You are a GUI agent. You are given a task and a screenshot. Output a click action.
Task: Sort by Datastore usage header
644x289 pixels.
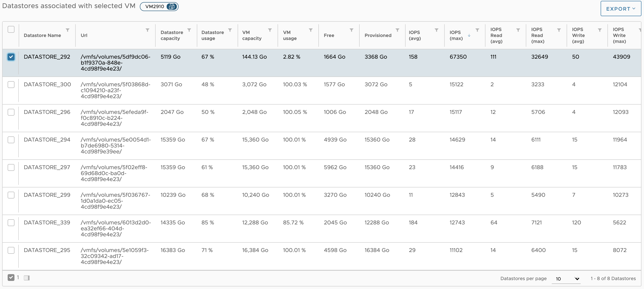click(213, 35)
